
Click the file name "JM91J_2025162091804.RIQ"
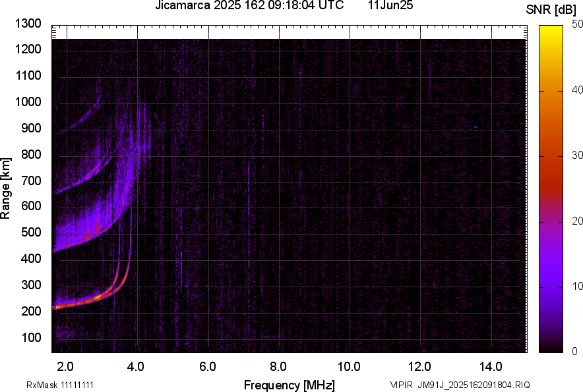474,385
